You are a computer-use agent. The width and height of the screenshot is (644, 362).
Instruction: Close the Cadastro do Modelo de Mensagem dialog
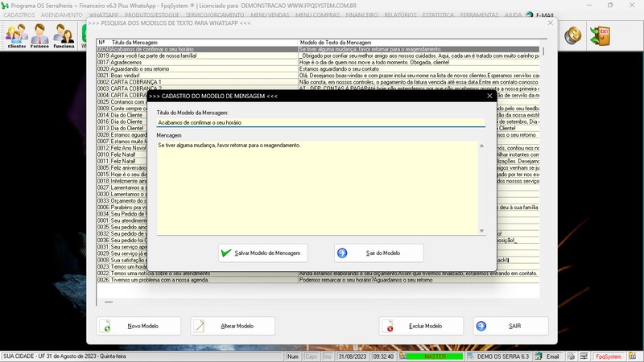(x=489, y=96)
